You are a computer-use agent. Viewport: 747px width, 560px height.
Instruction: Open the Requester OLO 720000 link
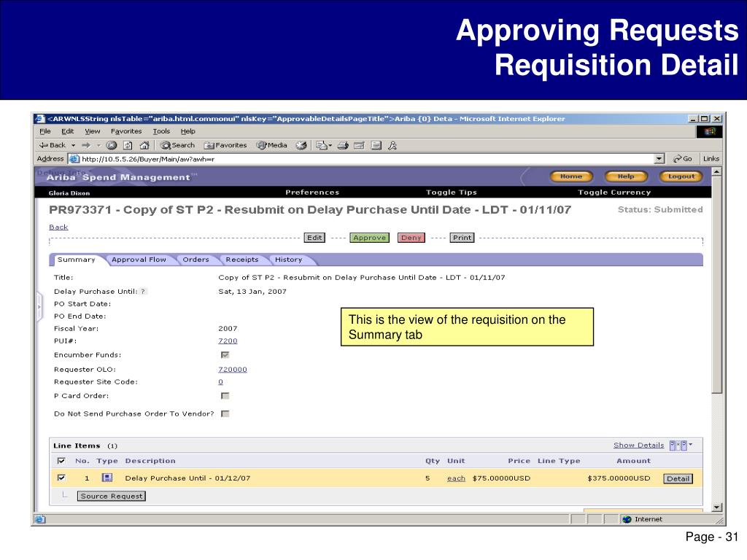tap(233, 370)
